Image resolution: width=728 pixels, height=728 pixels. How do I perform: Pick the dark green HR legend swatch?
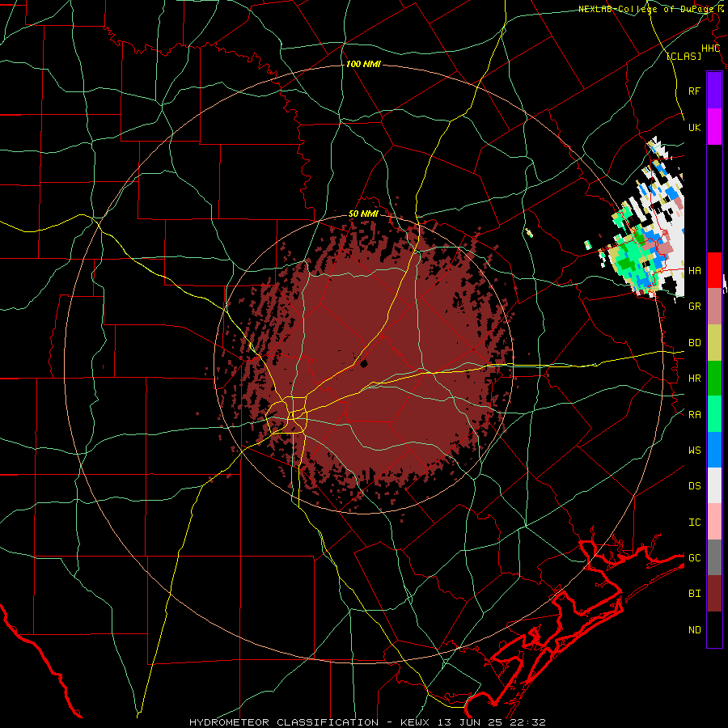(714, 379)
